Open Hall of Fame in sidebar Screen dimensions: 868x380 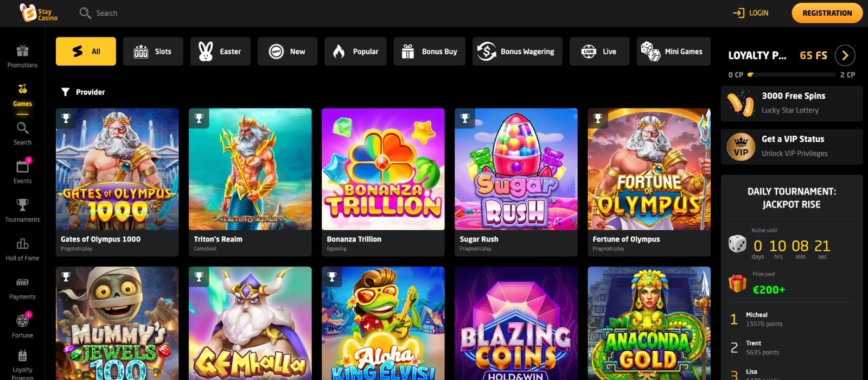22,250
